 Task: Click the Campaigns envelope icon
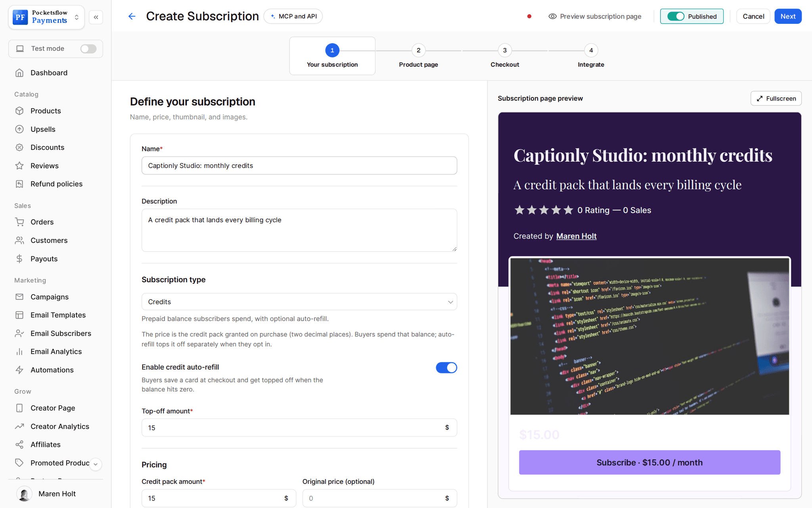(19, 297)
